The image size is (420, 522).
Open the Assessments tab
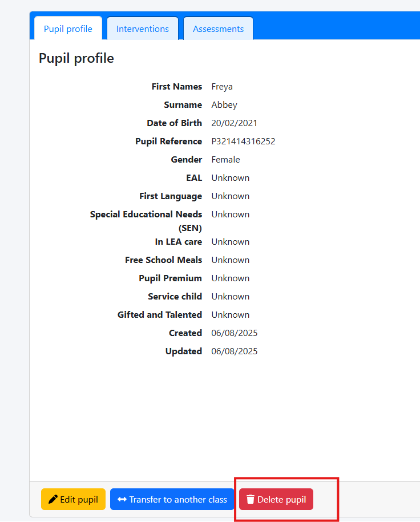(218, 28)
